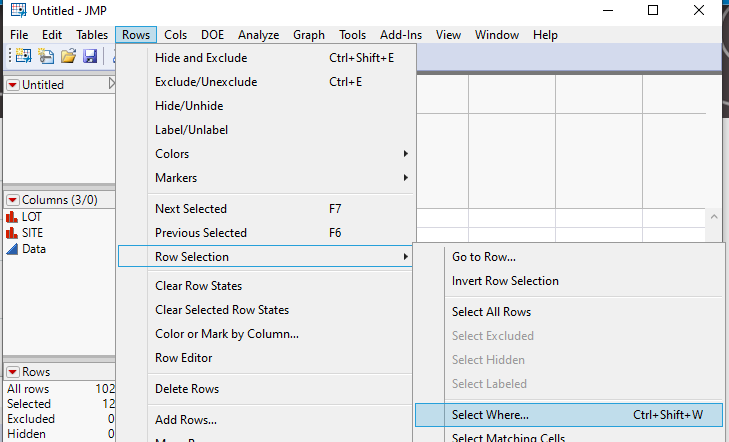The width and height of the screenshot is (729, 442).
Task: Open the Untitled table red triangle menu
Action: pos(12,85)
